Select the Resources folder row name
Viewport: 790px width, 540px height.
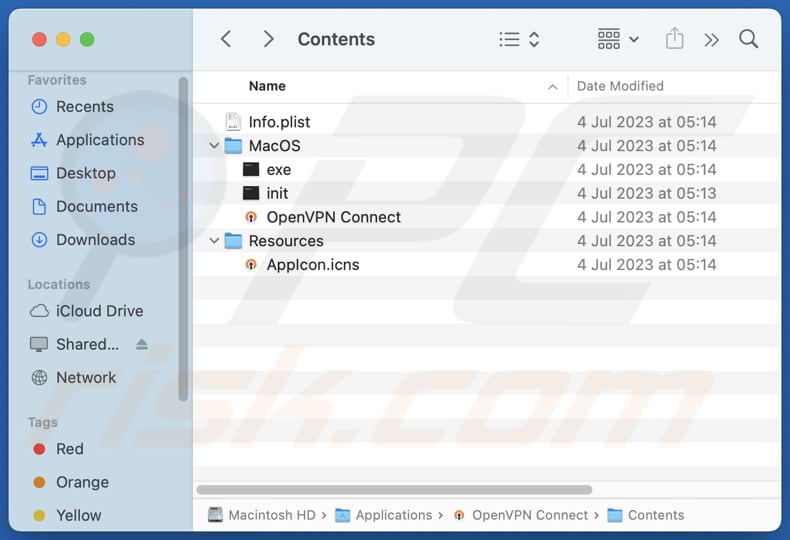pyautogui.click(x=286, y=241)
